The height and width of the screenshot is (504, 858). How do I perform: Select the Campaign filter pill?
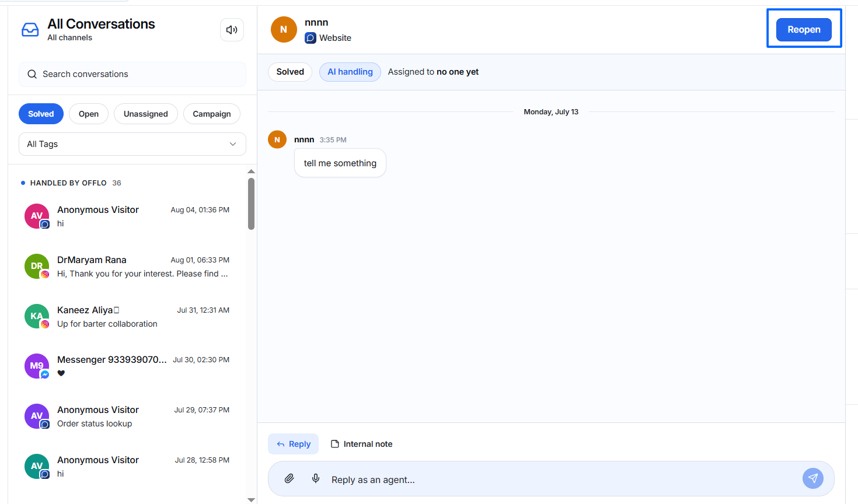pos(212,114)
